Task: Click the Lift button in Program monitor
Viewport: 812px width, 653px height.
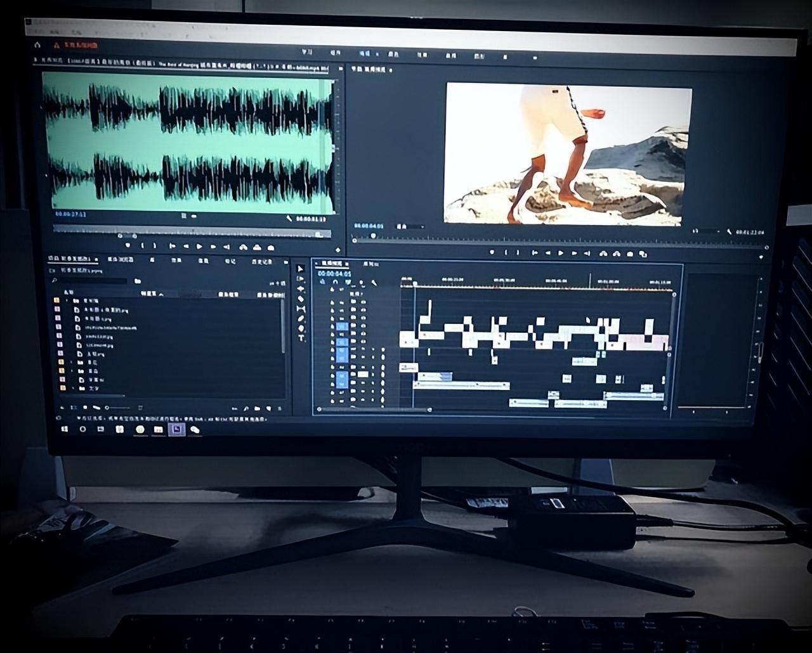Action: (603, 254)
